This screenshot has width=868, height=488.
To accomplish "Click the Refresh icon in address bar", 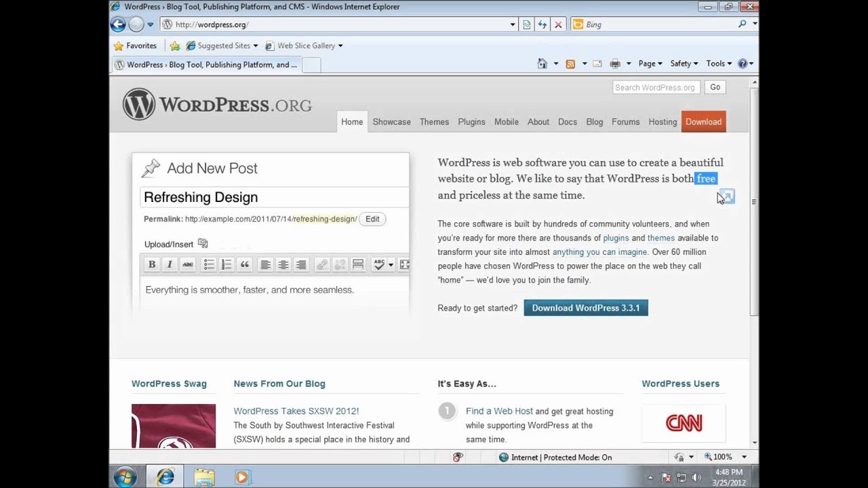I will tap(542, 24).
